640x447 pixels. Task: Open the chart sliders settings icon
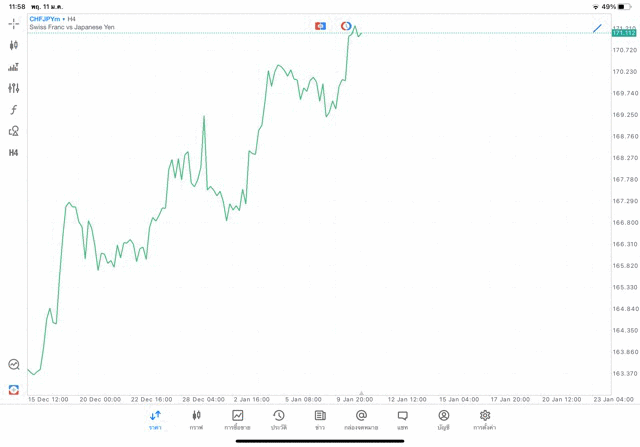[x=14, y=88]
